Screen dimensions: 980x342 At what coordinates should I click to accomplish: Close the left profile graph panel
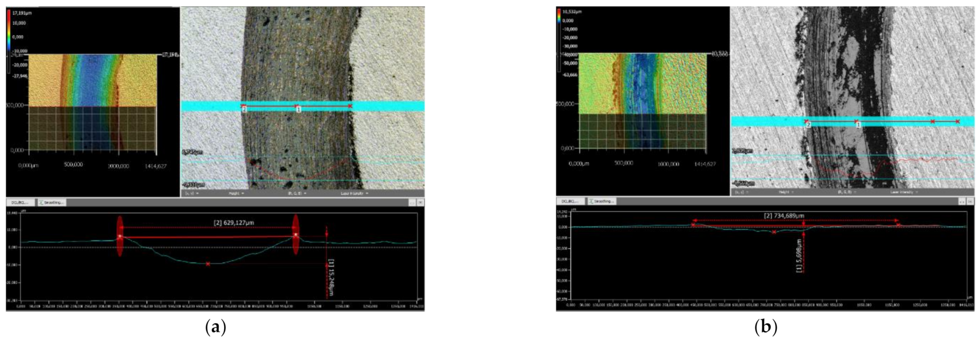coord(420,203)
